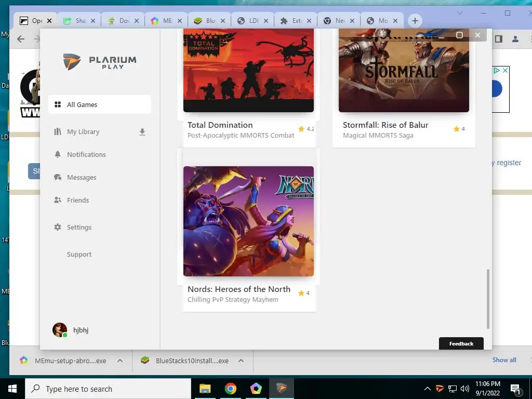Click the star rating of Total Domination
The height and width of the screenshot is (399, 532).
[x=306, y=129]
